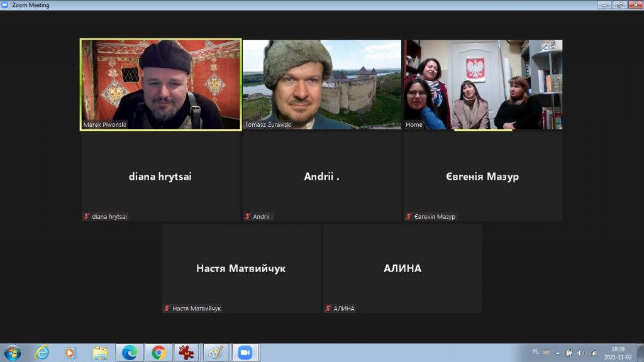Click muted mic icon beside Andrii

point(248,217)
